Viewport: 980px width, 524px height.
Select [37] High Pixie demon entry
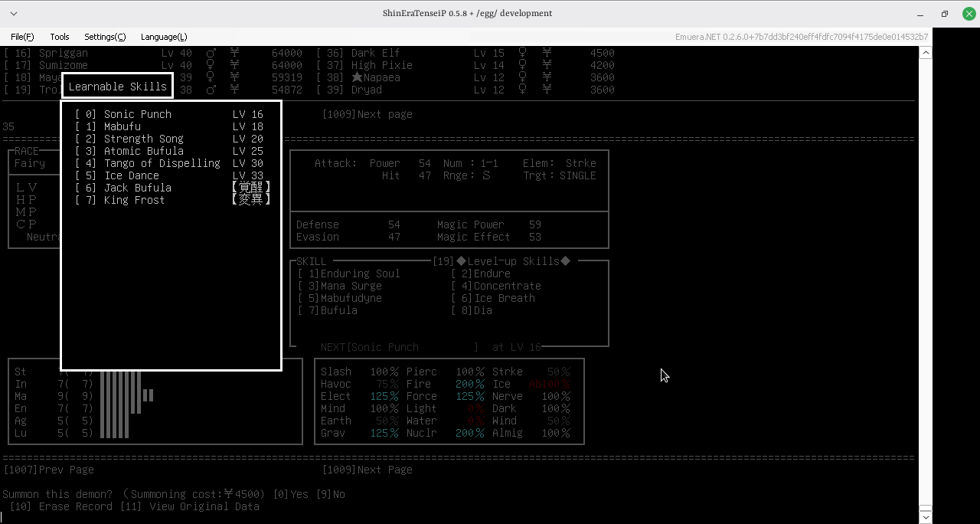(465, 65)
